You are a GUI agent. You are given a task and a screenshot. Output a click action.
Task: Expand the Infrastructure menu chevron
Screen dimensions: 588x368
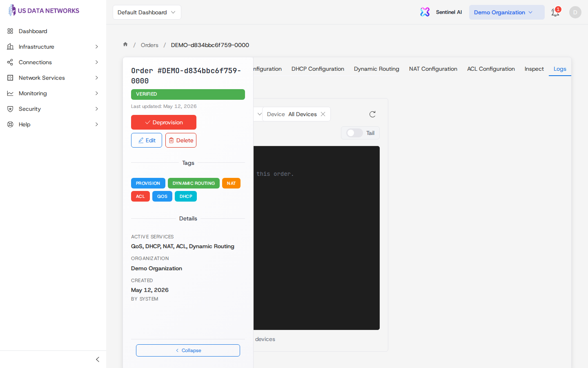[97, 47]
